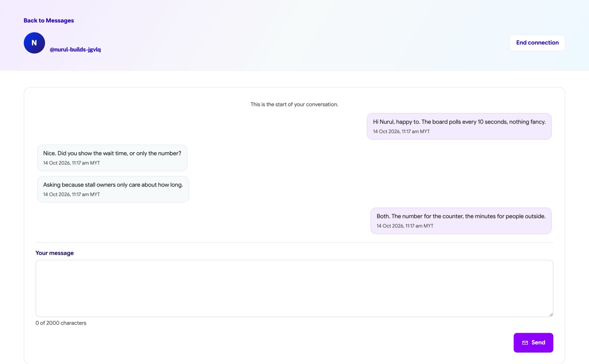Go back via Back to Messages link
The height and width of the screenshot is (364, 589).
coord(49,20)
